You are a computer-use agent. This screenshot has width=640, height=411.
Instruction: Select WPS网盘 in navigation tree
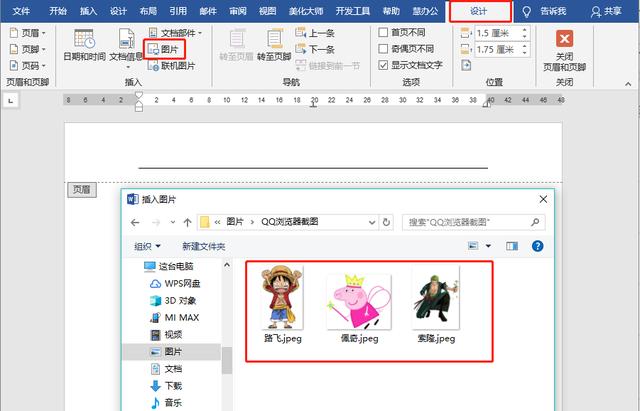coord(175,284)
